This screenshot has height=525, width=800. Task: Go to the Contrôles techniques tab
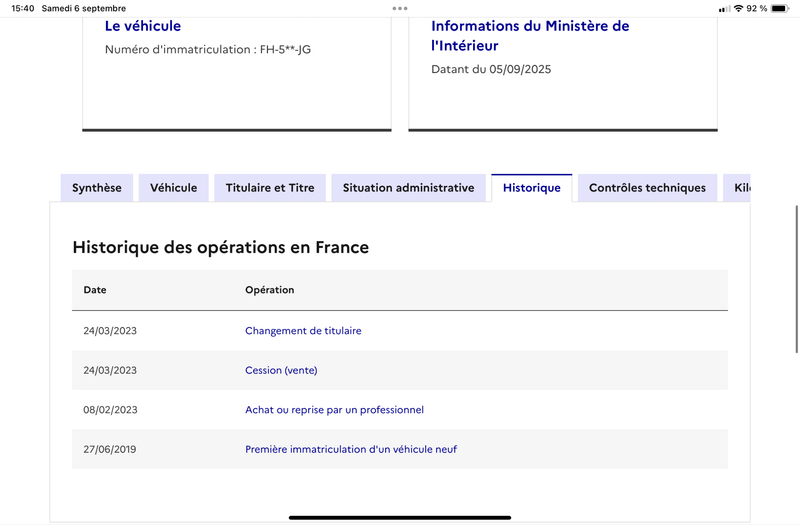647,188
